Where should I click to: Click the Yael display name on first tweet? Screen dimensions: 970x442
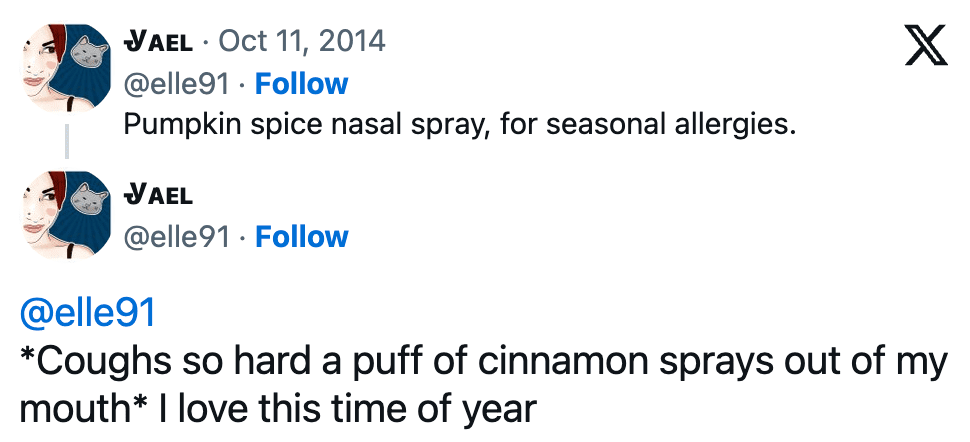click(157, 41)
